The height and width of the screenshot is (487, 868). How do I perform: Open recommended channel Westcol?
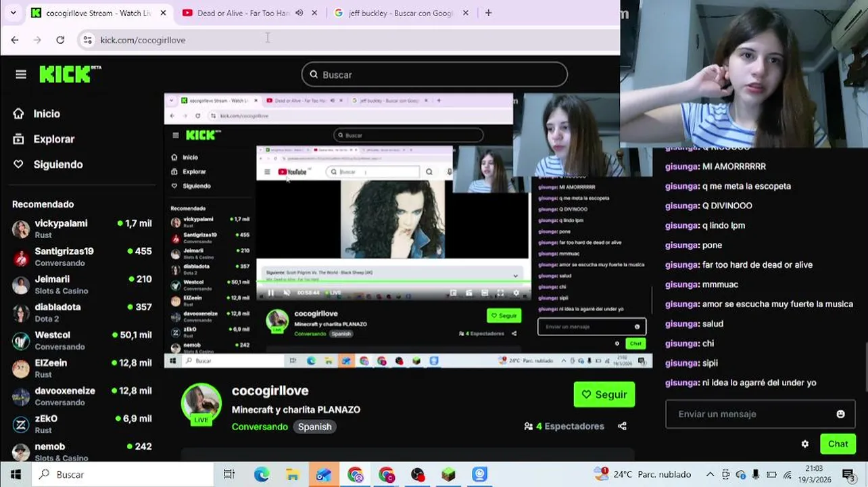[82, 340]
